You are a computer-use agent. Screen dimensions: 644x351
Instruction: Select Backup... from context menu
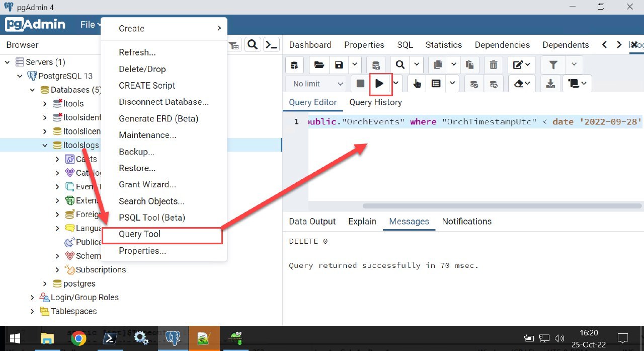pyautogui.click(x=164, y=152)
